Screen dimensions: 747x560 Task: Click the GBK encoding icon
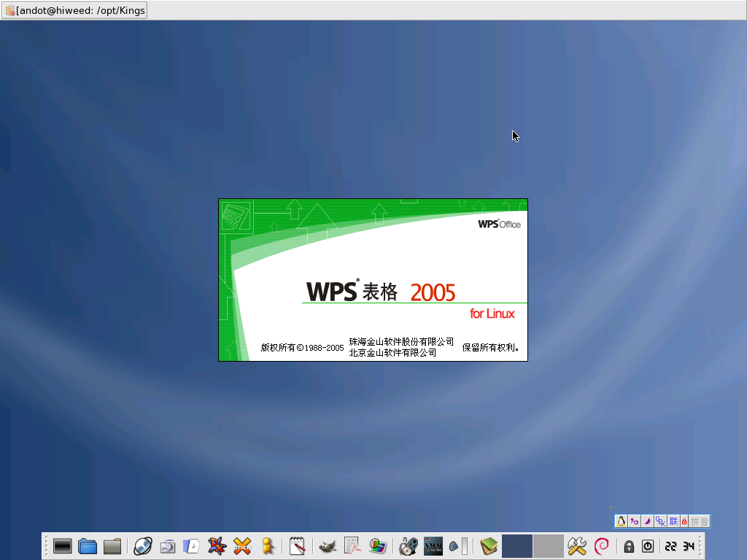coord(660,521)
